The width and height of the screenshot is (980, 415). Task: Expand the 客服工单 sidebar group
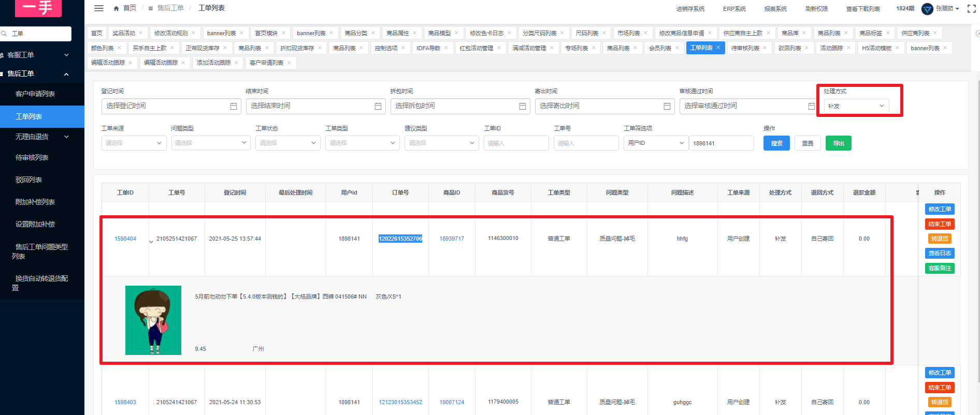pos(42,55)
